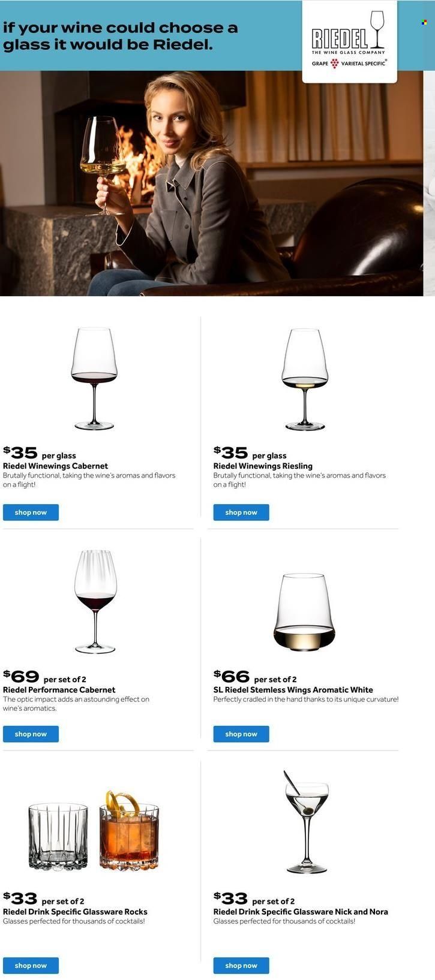Click the Riedel Performance Cabernet title

pos(59,690)
